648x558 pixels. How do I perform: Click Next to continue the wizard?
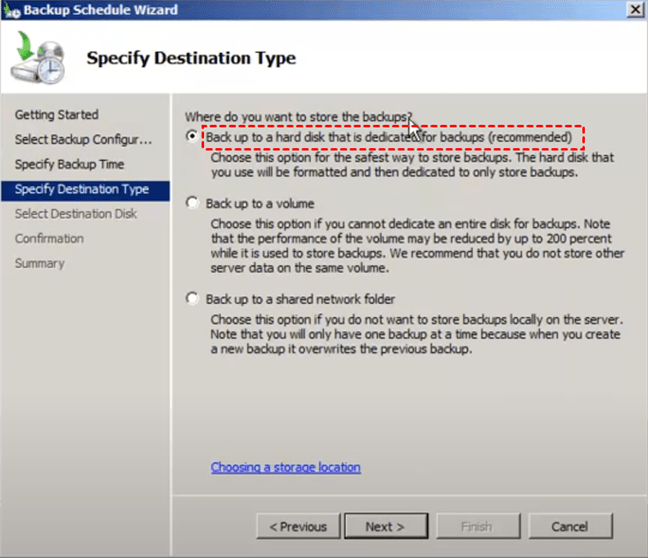tap(385, 526)
